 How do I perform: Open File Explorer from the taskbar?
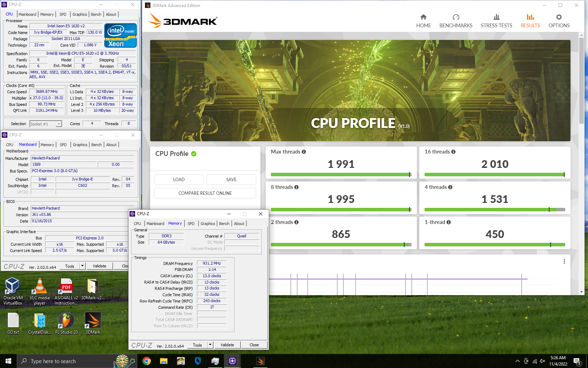click(x=163, y=361)
